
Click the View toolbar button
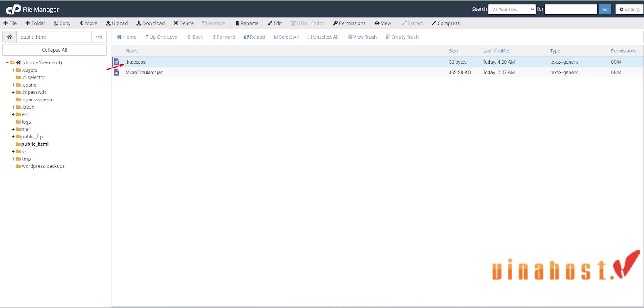click(x=383, y=23)
